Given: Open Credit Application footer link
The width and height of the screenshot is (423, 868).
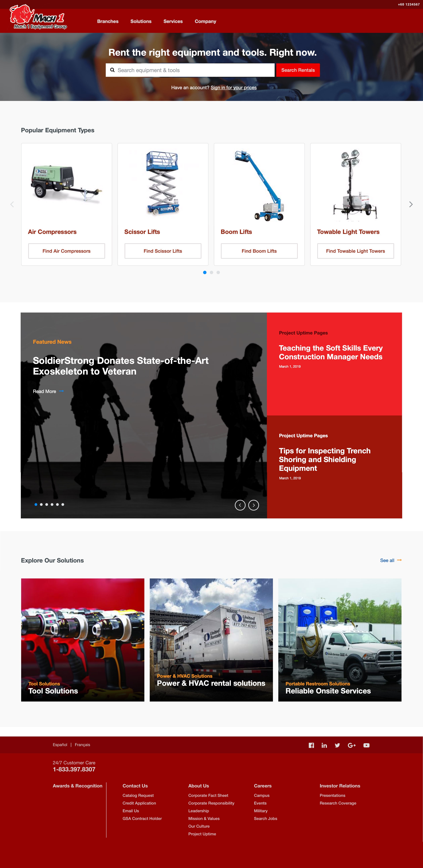Looking at the screenshot, I should click(x=139, y=803).
